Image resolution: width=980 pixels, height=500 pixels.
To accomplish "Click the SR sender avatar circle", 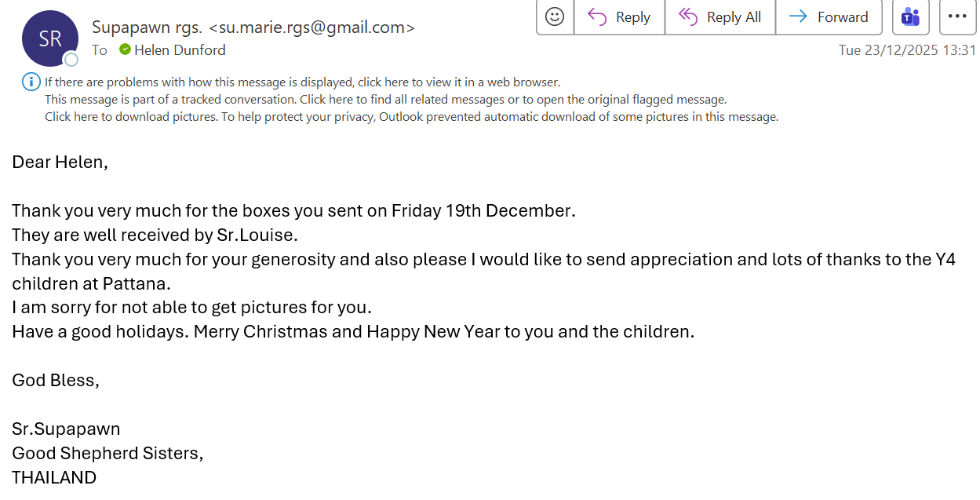I will coord(50,38).
